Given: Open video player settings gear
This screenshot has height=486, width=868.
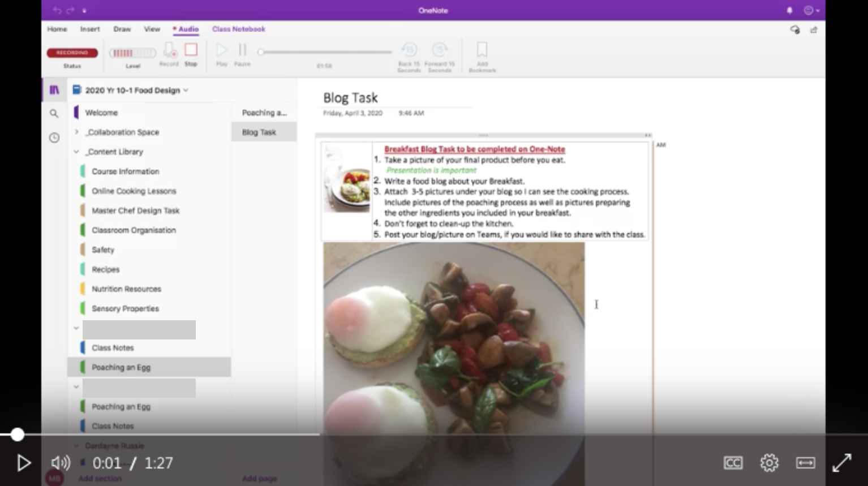Looking at the screenshot, I should pos(769,463).
